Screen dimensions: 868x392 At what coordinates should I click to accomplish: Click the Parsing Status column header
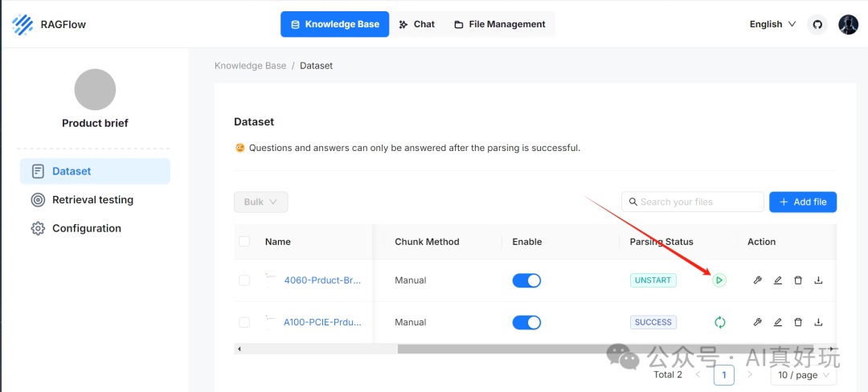pos(661,242)
